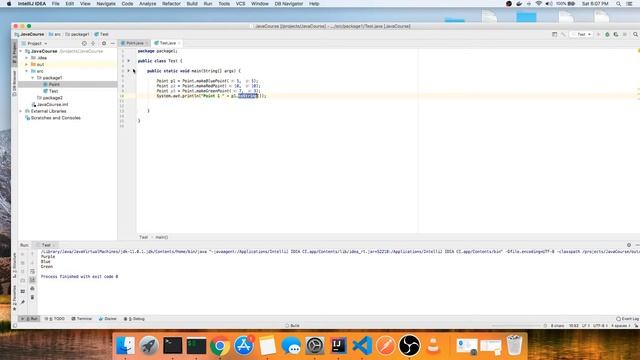This screenshot has height=360, width=640.
Task: Clear all console output trash icon
Action: click(32, 297)
